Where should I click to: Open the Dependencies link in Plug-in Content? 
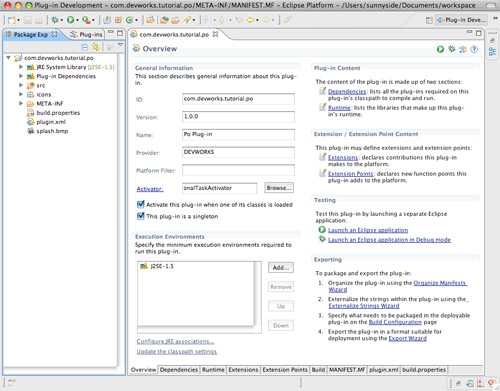click(x=347, y=91)
